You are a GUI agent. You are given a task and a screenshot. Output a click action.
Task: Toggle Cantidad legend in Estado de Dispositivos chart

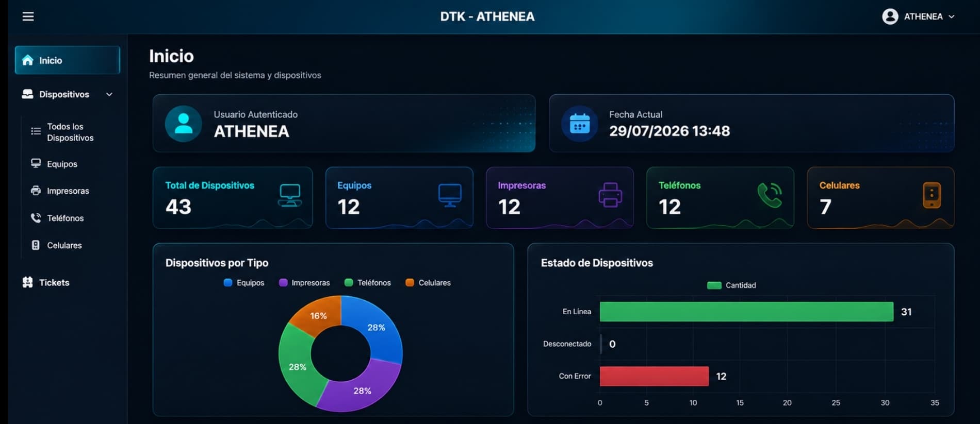click(731, 285)
